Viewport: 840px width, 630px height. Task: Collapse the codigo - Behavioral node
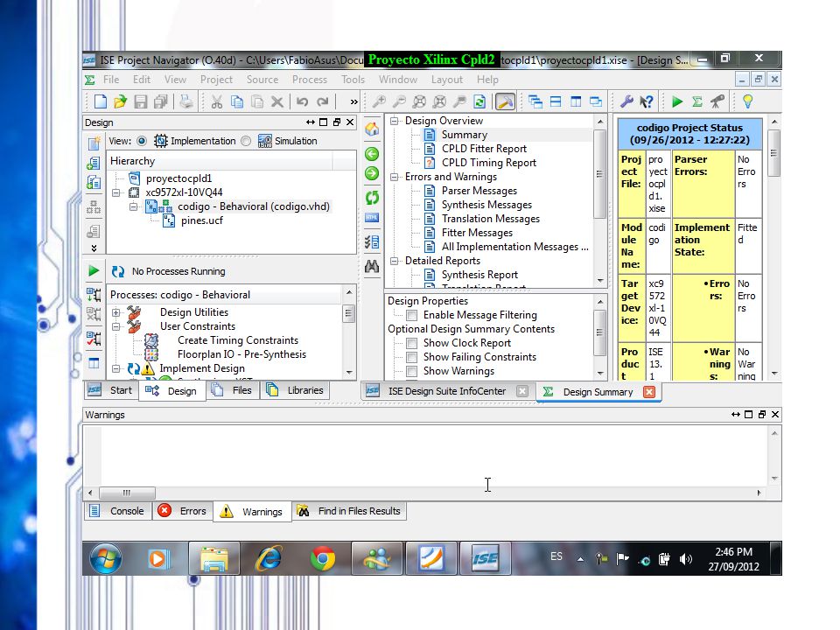[x=133, y=206]
